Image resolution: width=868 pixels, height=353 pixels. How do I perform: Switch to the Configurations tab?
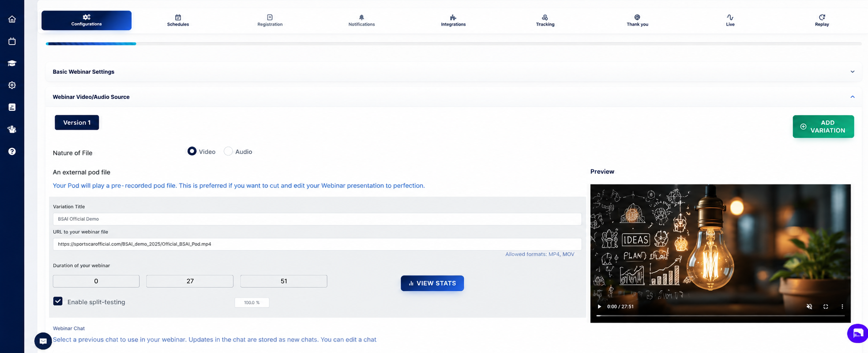86,20
